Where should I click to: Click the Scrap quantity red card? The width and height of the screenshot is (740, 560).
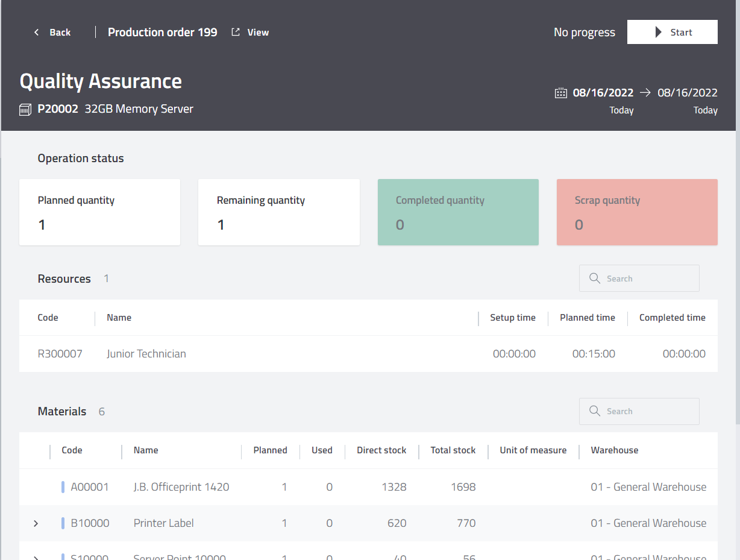coord(637,212)
